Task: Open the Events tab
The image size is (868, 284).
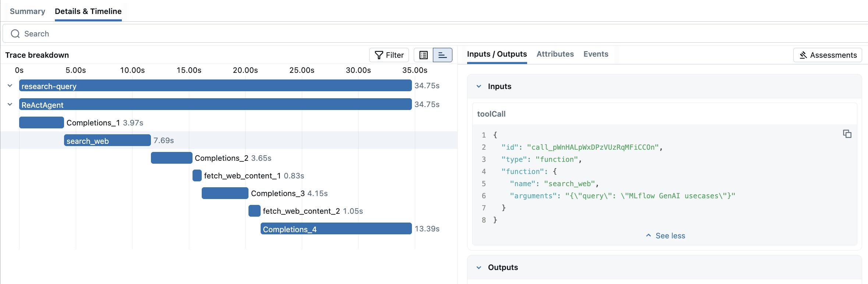Action: (x=596, y=54)
